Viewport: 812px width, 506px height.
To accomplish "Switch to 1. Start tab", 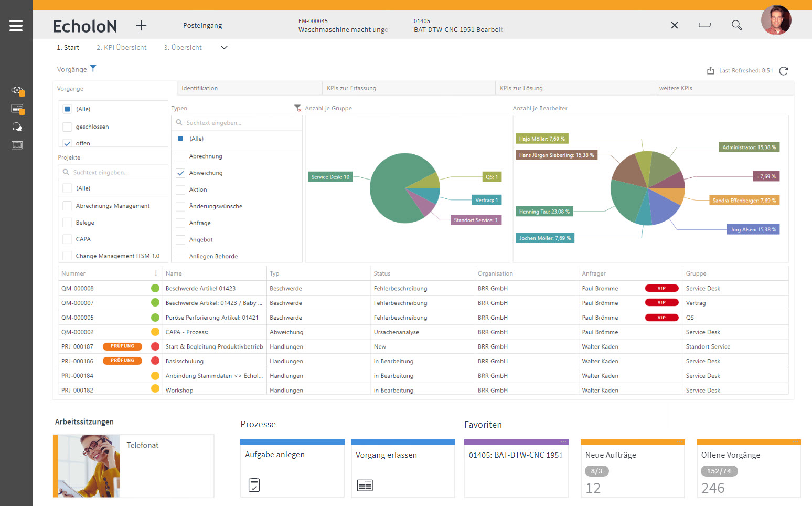I will coord(68,47).
